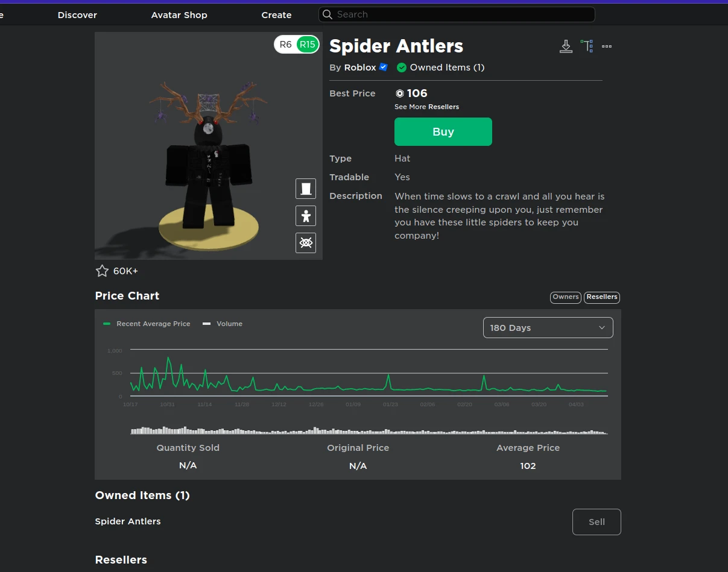Open the Discover menu
The height and width of the screenshot is (572, 728).
pos(77,15)
